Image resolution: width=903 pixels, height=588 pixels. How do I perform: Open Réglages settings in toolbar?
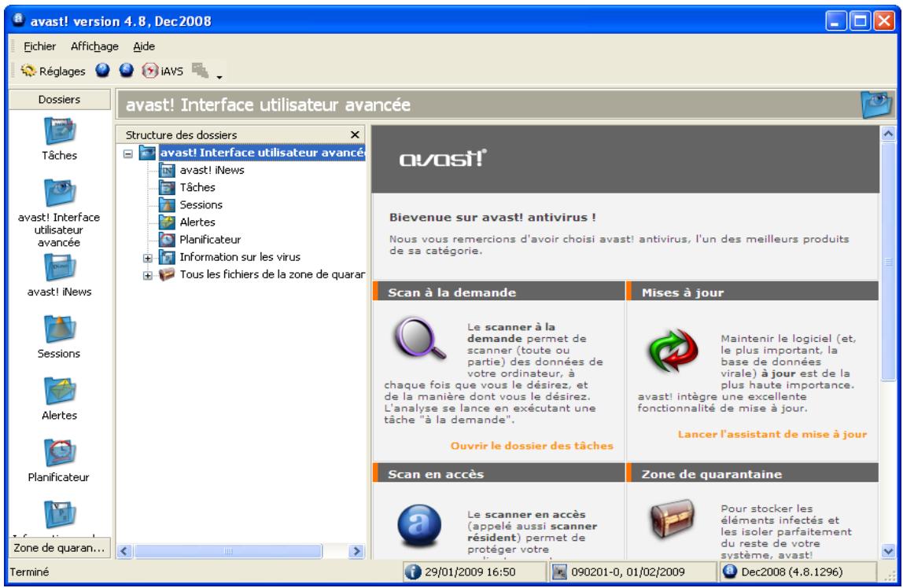pyautogui.click(x=53, y=71)
